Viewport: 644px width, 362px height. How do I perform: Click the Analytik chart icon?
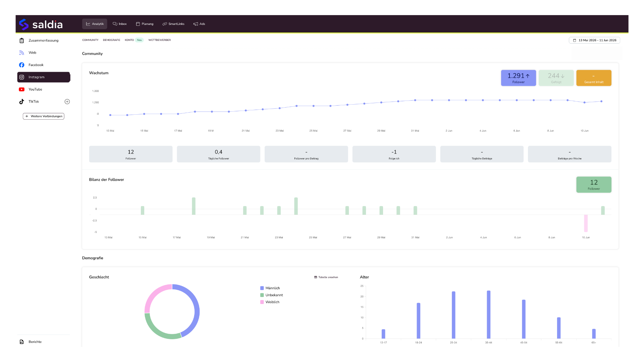coord(88,24)
